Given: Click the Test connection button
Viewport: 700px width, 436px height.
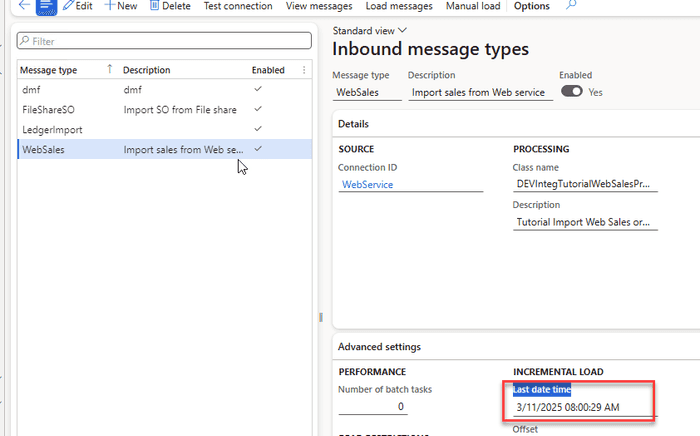Looking at the screenshot, I should coord(237,6).
